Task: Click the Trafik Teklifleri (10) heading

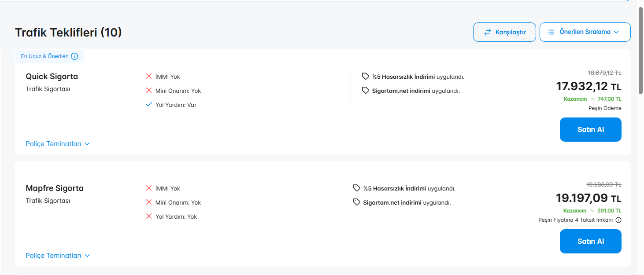Action: [x=68, y=32]
